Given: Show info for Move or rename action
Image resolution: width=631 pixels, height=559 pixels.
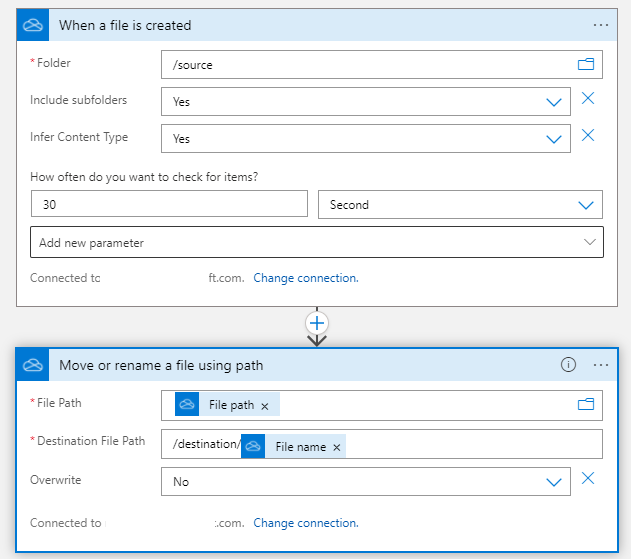Looking at the screenshot, I should [568, 365].
